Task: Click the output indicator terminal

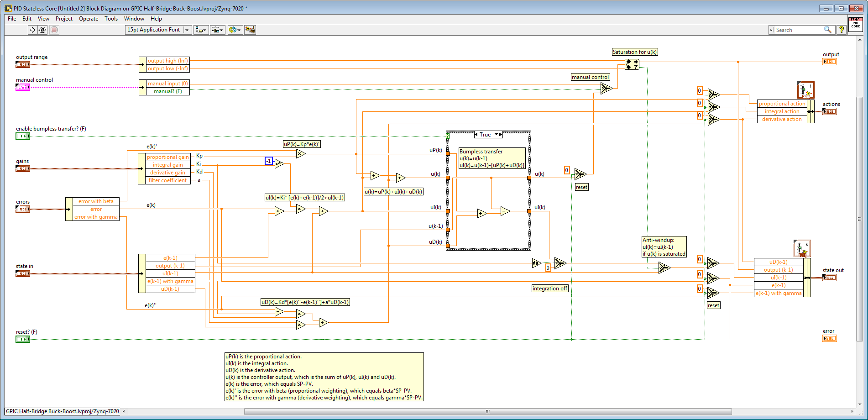Action: [830, 62]
